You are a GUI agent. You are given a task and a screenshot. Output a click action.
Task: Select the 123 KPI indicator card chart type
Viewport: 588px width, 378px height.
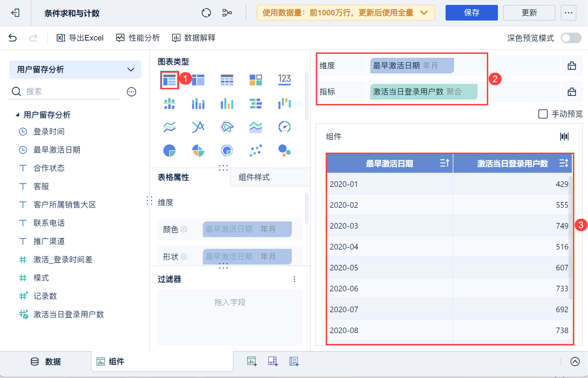(x=285, y=79)
